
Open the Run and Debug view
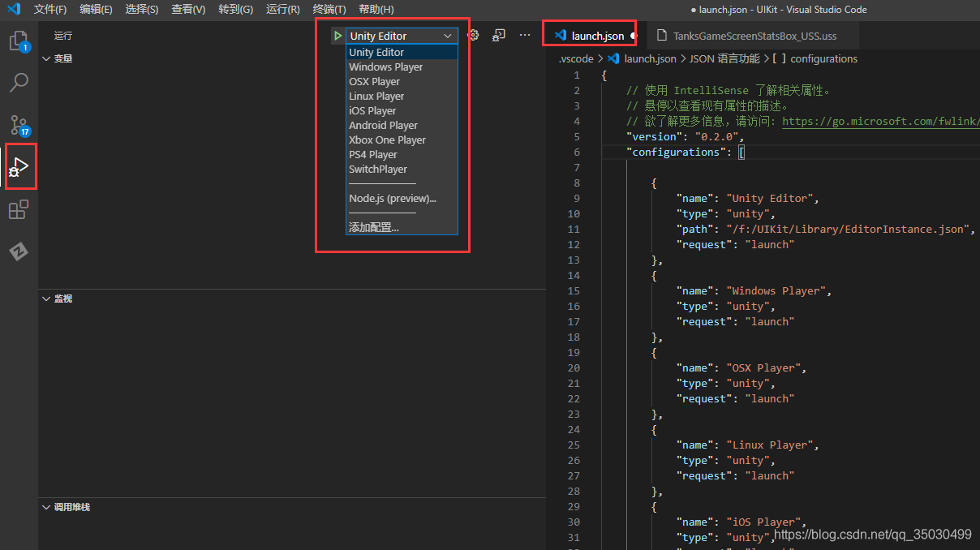click(x=19, y=167)
